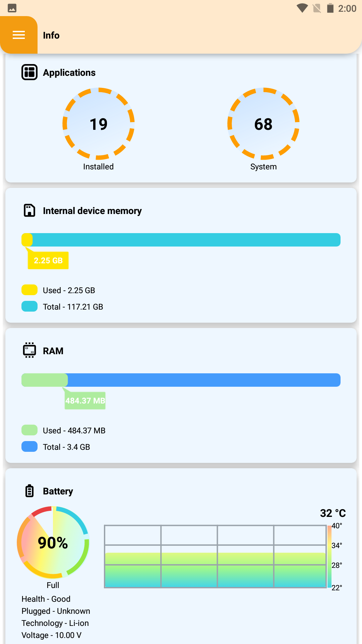This screenshot has width=362, height=644.
Task: Tap the RAM chip icon
Action: point(29,350)
